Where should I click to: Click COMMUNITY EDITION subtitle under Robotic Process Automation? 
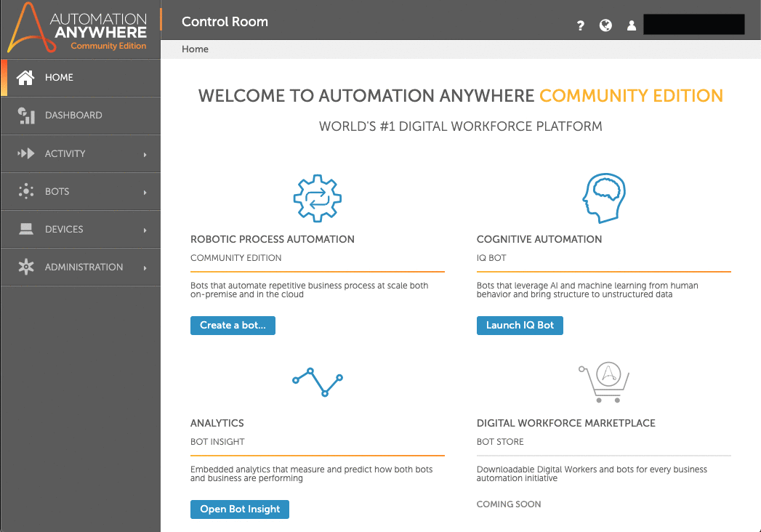tap(236, 258)
